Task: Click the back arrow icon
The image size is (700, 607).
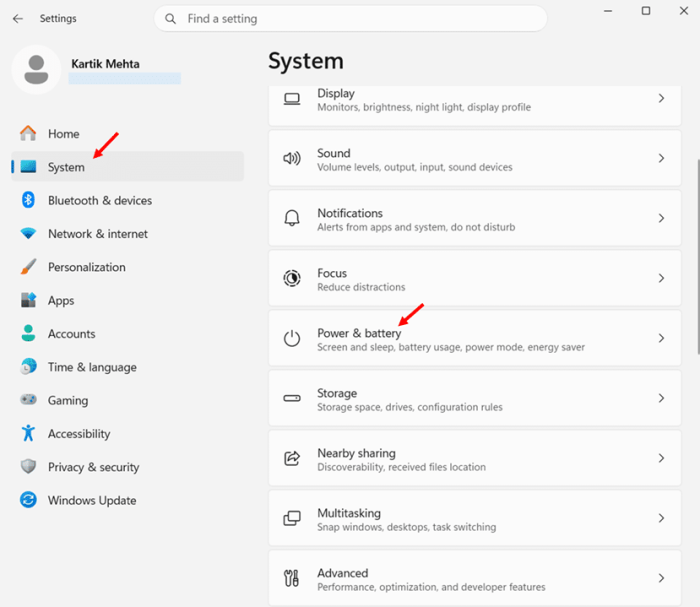Action: (x=18, y=19)
